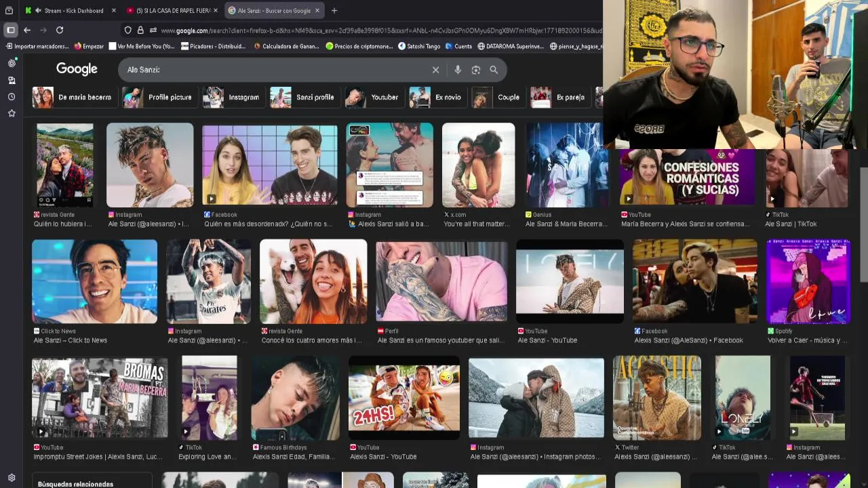Filter images by Ex pareja chip
868x488 pixels.
(560, 97)
